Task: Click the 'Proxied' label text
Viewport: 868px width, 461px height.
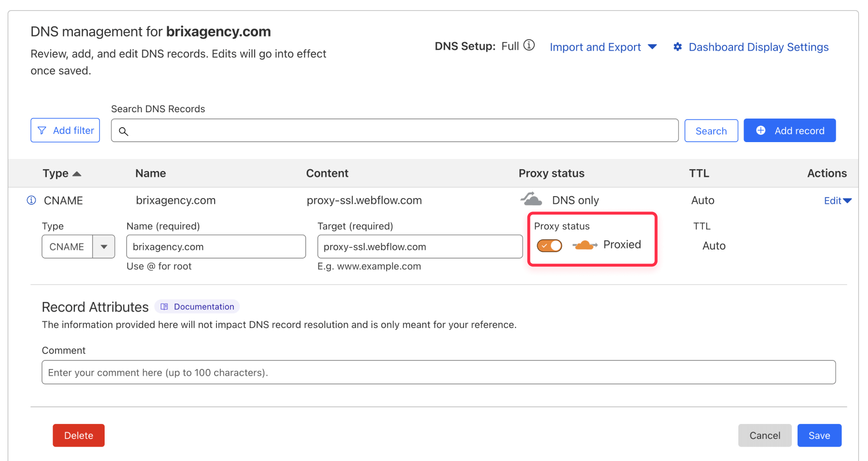Action: [x=622, y=245]
